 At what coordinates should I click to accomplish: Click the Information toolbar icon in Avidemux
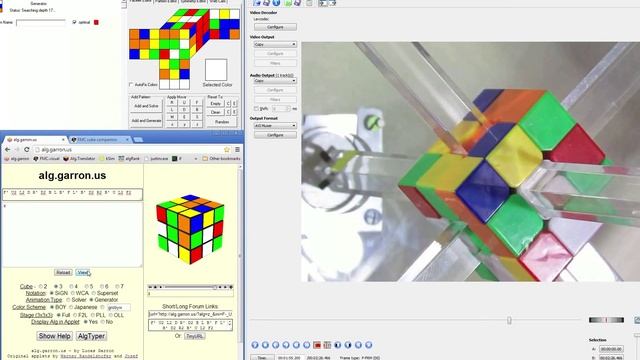[276, 2]
